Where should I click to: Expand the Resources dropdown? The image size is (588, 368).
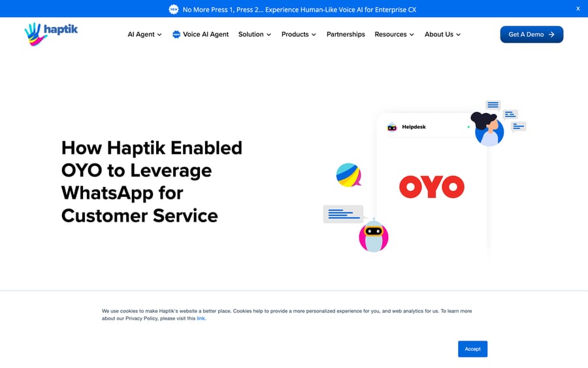pos(395,34)
